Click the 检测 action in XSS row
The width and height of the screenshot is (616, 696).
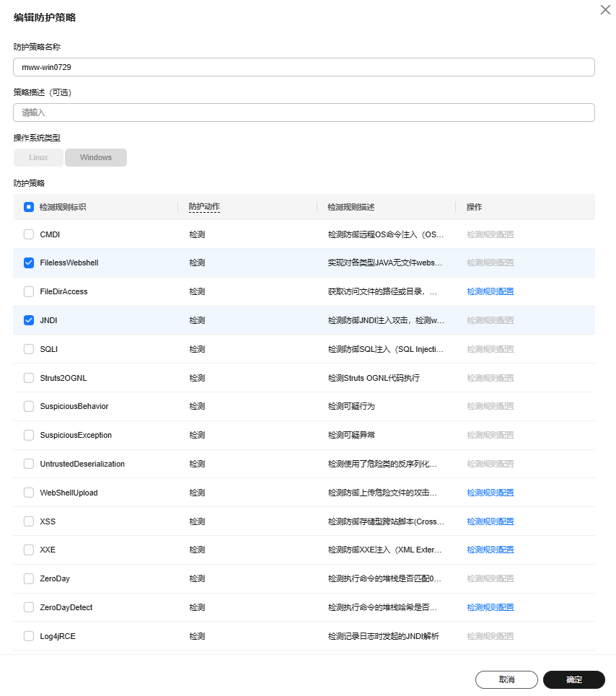point(197,521)
